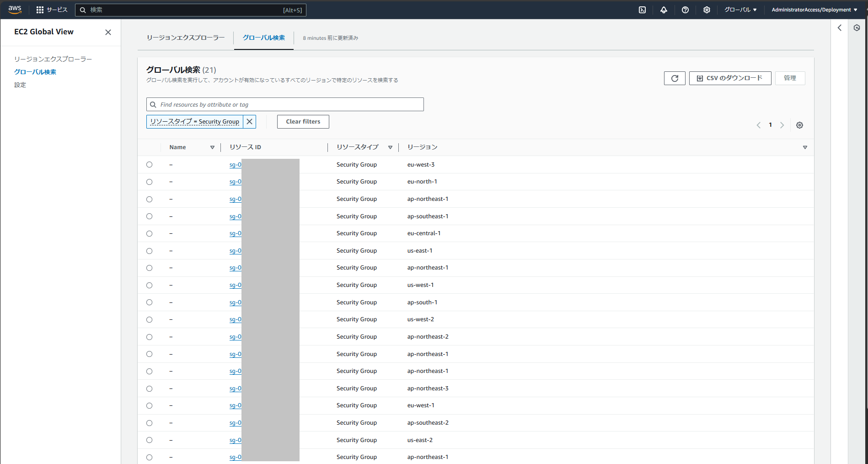Close the EC2 Global View sidebar
The height and width of the screenshot is (464, 868).
coord(108,32)
